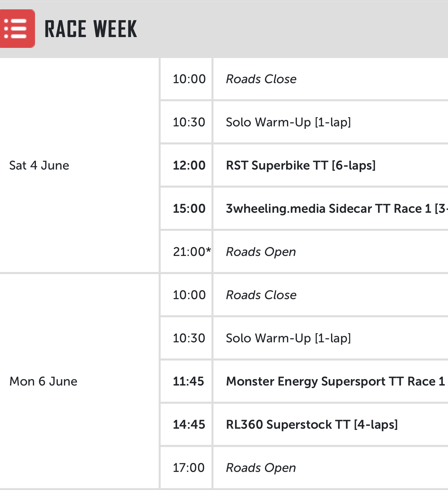448x490 pixels.
Task: Select the Mon 6 June date cell
Action: [79, 381]
